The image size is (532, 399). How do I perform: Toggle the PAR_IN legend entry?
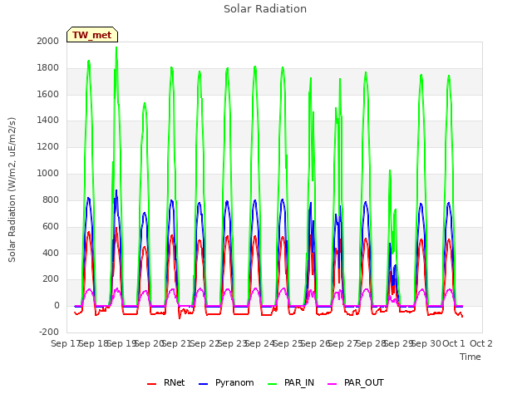(x=291, y=382)
